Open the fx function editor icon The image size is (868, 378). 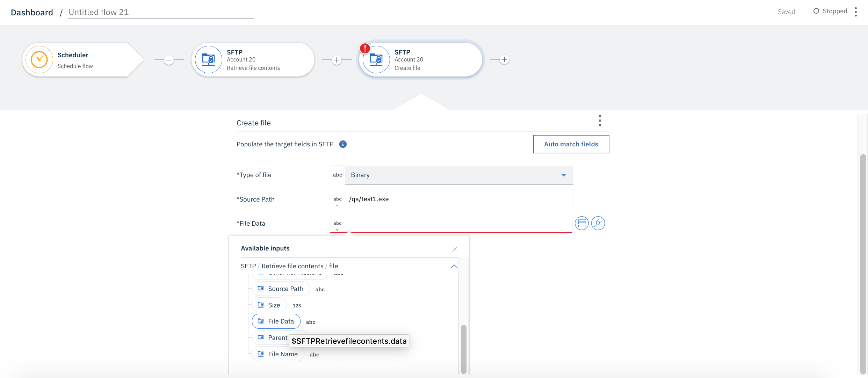pos(598,223)
